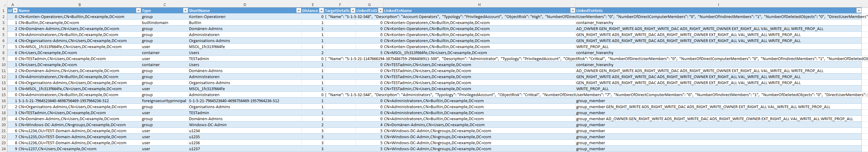Select row 9 header
Viewport: 868px width, 152px height.
pyautogui.click(x=4, y=59)
